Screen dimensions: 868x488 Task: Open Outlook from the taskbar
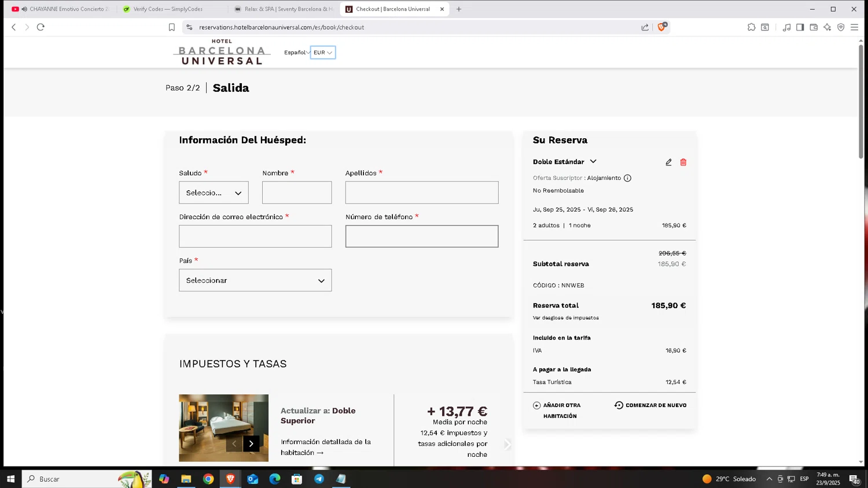click(x=253, y=479)
